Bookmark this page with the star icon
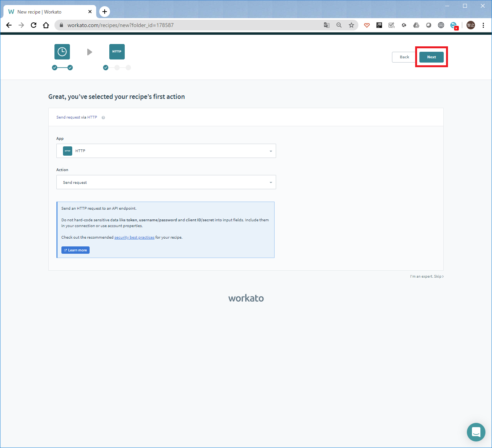492x448 pixels. click(351, 25)
